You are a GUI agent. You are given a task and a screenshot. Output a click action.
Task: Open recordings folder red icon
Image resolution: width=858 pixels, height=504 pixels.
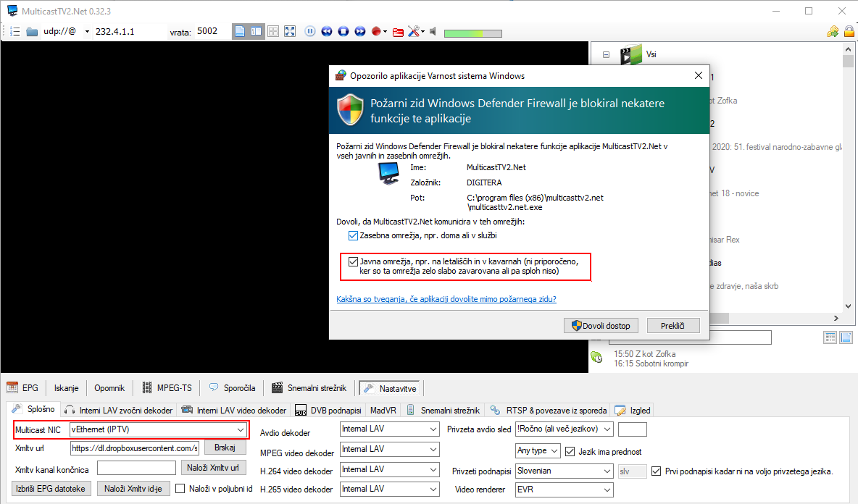click(x=399, y=32)
